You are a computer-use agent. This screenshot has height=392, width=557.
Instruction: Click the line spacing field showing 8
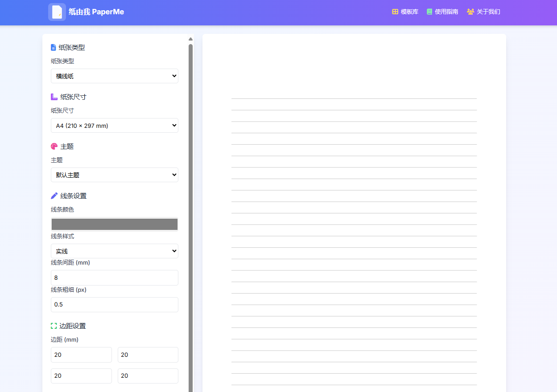tap(114, 278)
